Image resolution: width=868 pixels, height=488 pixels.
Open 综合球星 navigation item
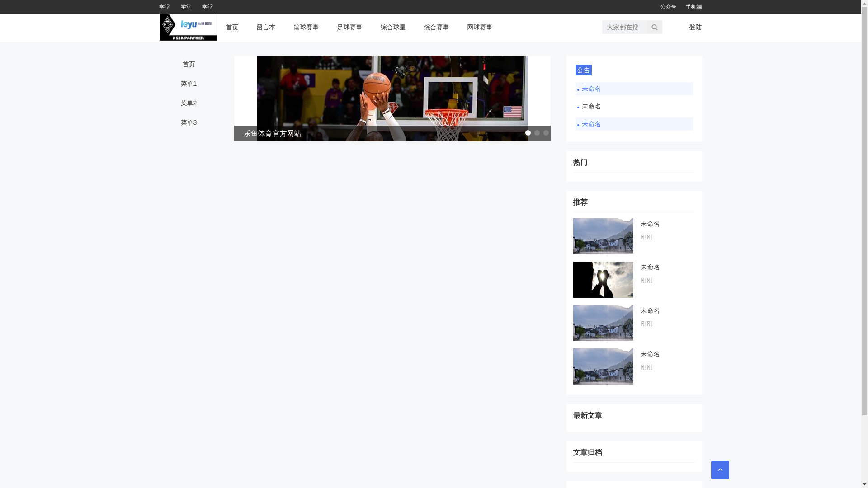pyautogui.click(x=393, y=27)
